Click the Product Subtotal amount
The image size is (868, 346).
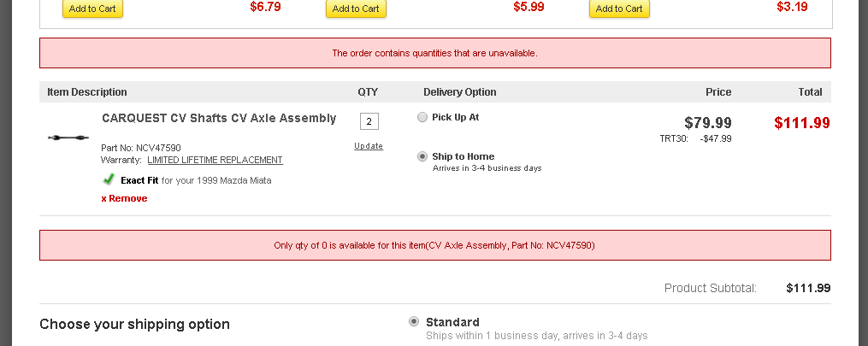[808, 288]
